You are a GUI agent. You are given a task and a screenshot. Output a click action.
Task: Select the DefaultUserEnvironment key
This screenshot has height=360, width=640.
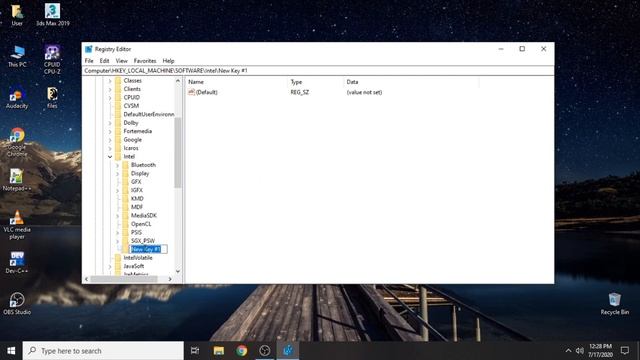pos(149,114)
